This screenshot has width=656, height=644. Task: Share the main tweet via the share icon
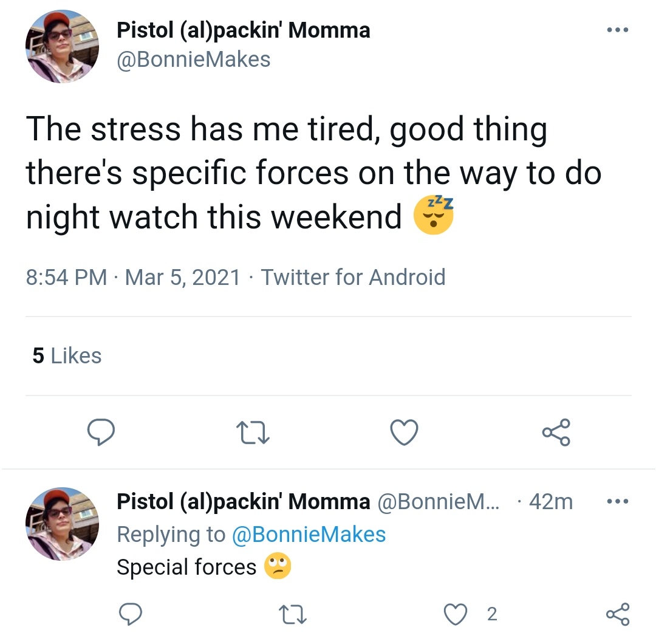click(x=556, y=432)
